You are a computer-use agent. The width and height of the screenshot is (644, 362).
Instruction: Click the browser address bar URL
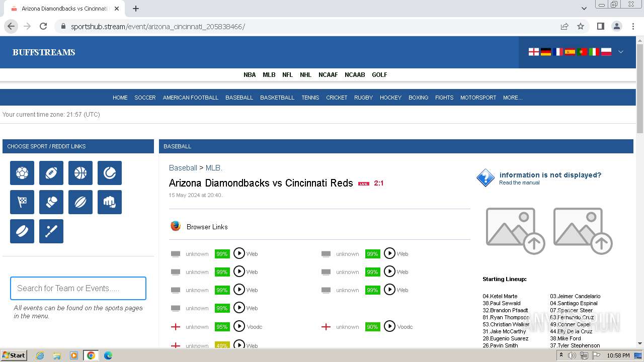coord(158,26)
